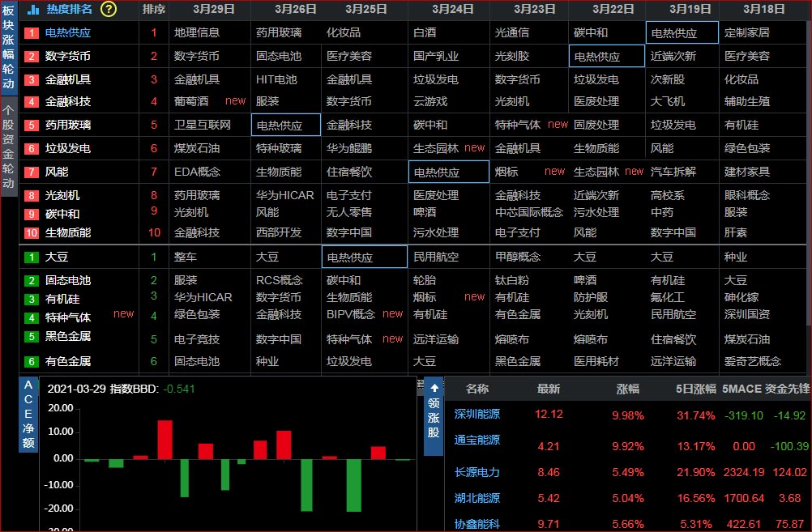Click red rank badge 2 for 数字货币
The height and width of the screenshot is (532, 812).
tap(31, 57)
